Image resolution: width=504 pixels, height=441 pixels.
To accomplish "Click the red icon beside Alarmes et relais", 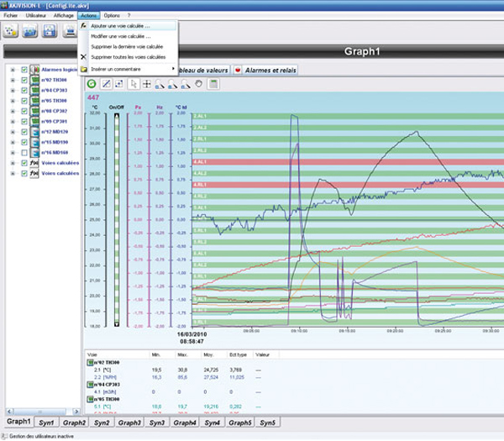I will [x=238, y=70].
